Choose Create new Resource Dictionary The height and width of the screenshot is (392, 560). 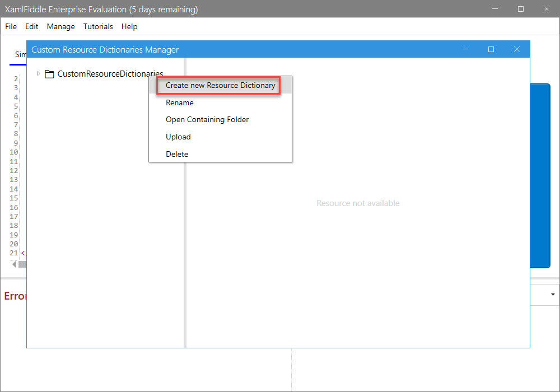coord(220,85)
